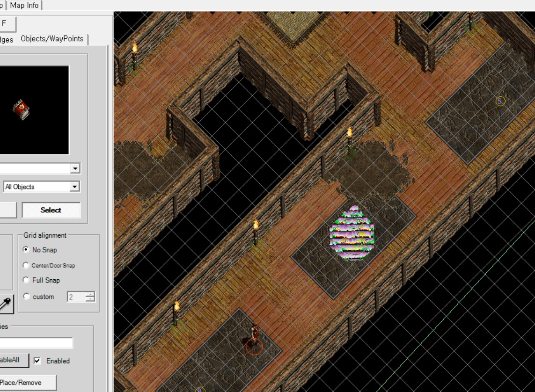Viewport: 535px width, 392px height.
Task: Click the button ending in 'ableAll'
Action: tap(14, 360)
